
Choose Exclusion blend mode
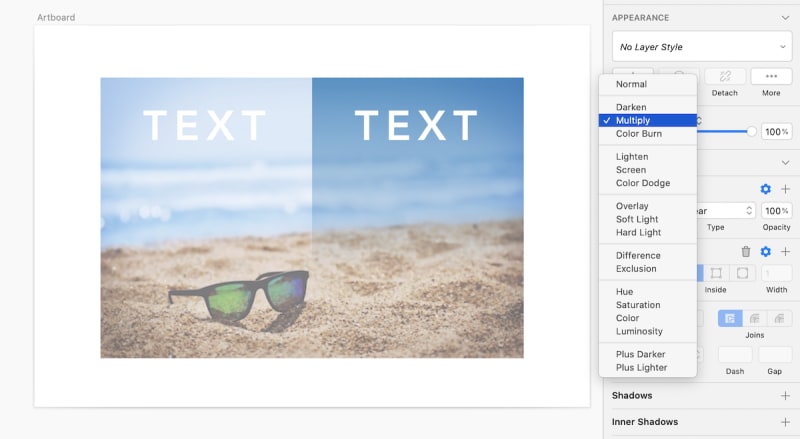[648, 269]
